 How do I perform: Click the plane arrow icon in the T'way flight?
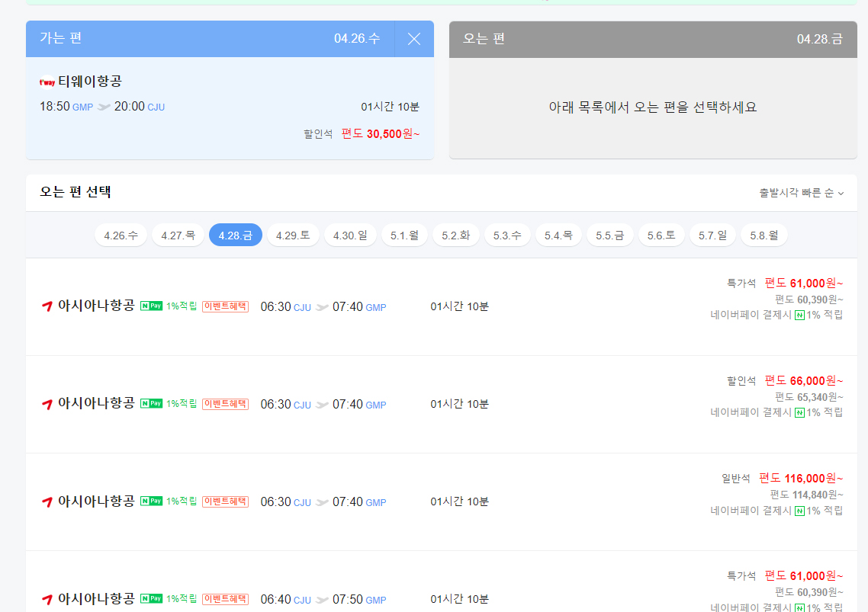[x=104, y=107]
